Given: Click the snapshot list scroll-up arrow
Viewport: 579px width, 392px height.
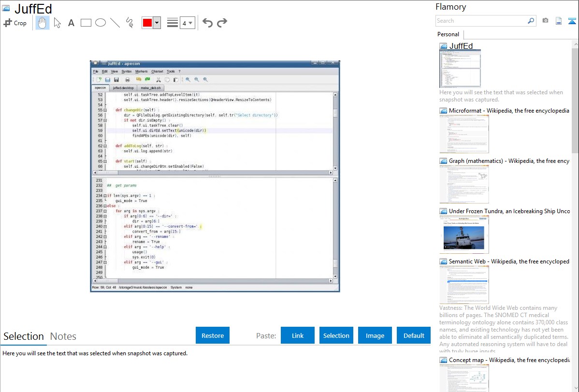Looking at the screenshot, I should [x=576, y=44].
